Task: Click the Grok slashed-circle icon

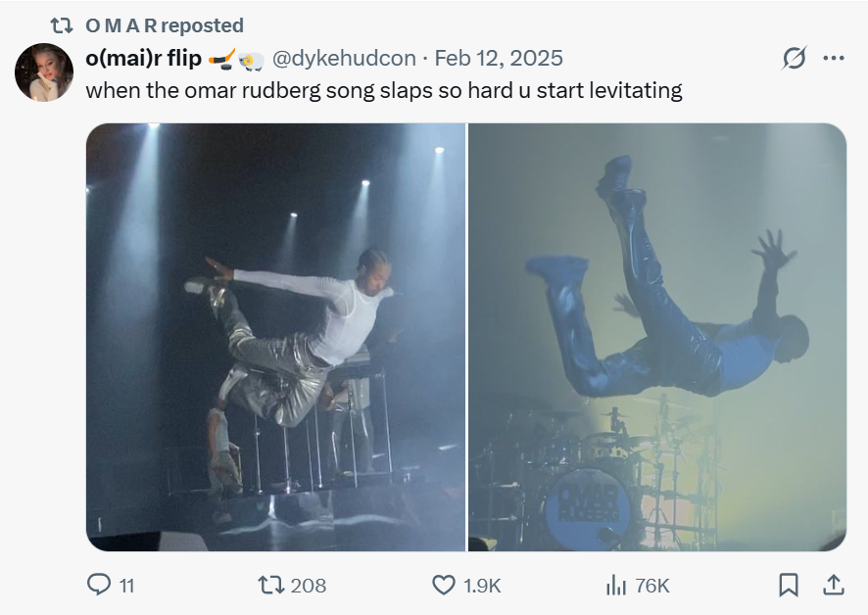Action: tap(793, 59)
